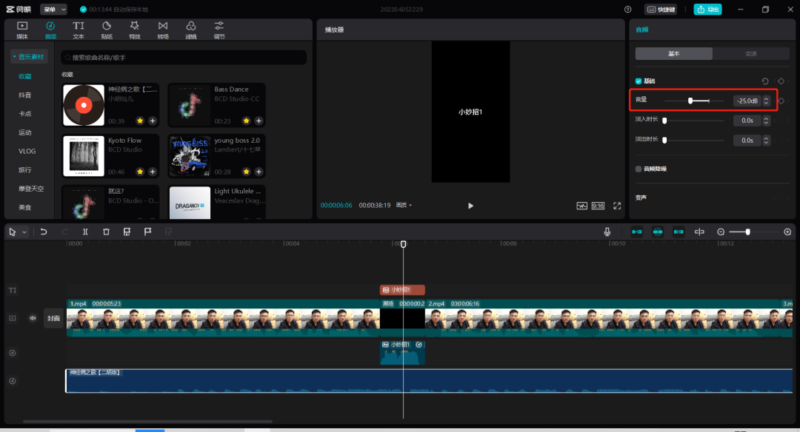Screen dimensions: 800x432
Task: Unfavorite the Kyoto Flow track star
Action: [140, 172]
